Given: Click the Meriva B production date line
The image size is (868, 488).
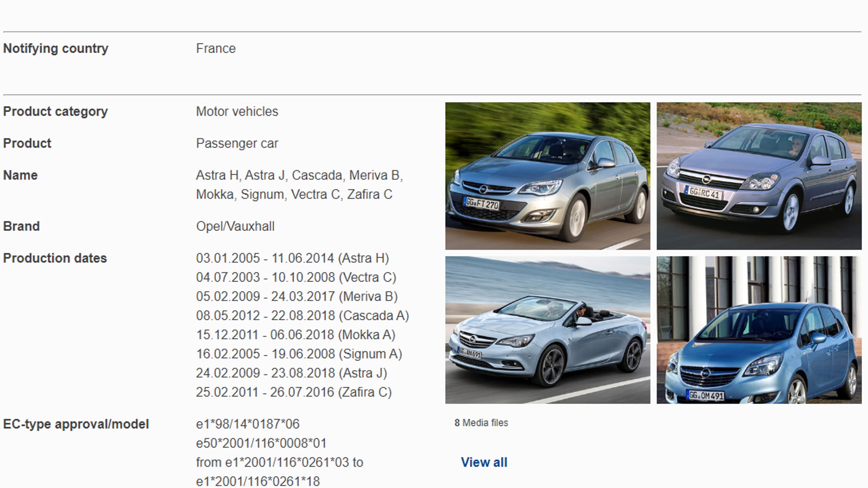Looking at the screenshot, I should point(297,296).
